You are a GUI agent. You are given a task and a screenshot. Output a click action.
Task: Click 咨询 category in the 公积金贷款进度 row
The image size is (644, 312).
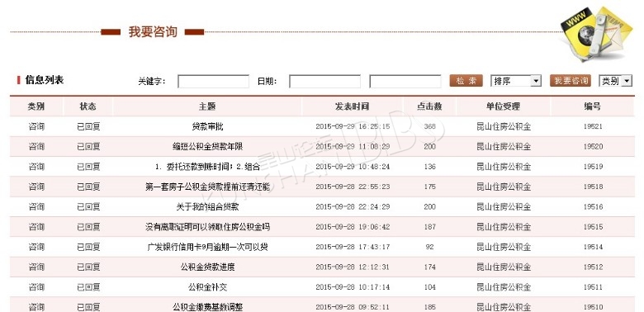36,267
